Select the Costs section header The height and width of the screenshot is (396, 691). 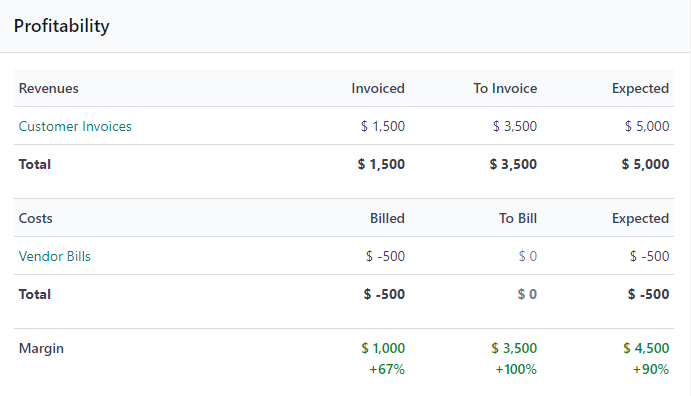35,218
